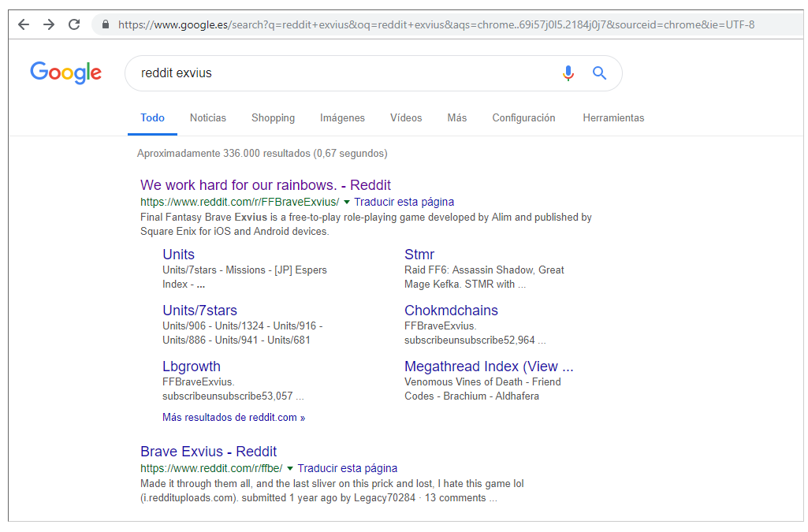Open the Configuración menu
Image resolution: width=808 pixels, height=532 pixels.
(x=523, y=118)
